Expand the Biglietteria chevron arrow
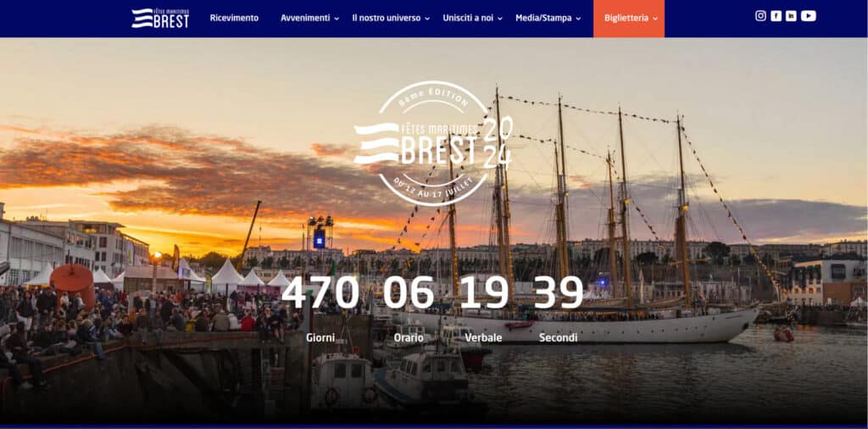 point(655,19)
